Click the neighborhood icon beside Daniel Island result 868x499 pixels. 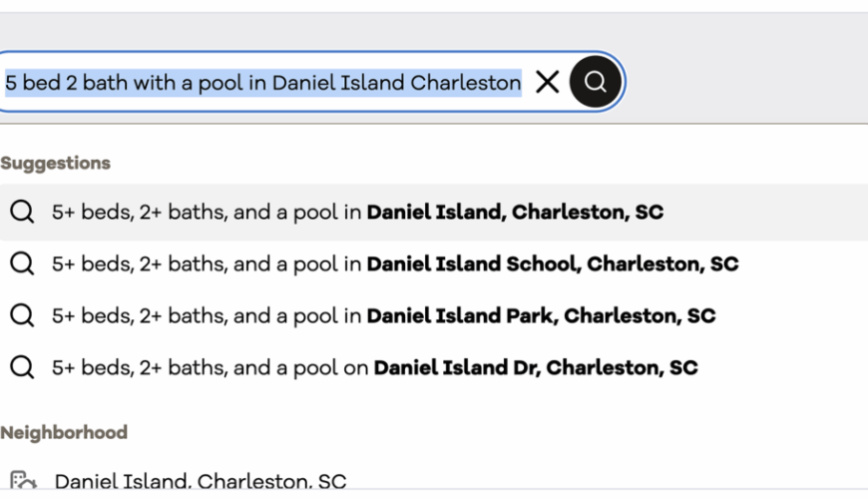click(23, 482)
